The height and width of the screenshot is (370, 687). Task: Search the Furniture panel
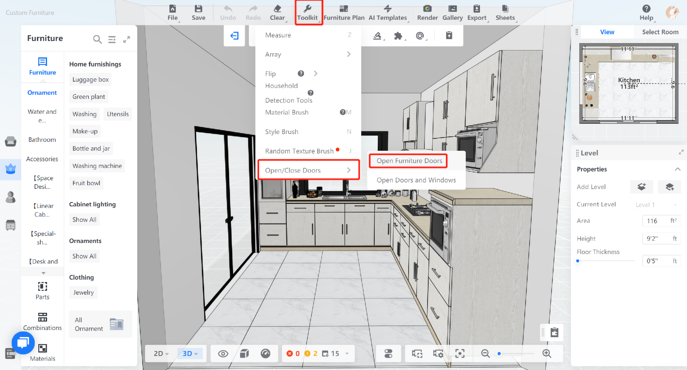97,39
